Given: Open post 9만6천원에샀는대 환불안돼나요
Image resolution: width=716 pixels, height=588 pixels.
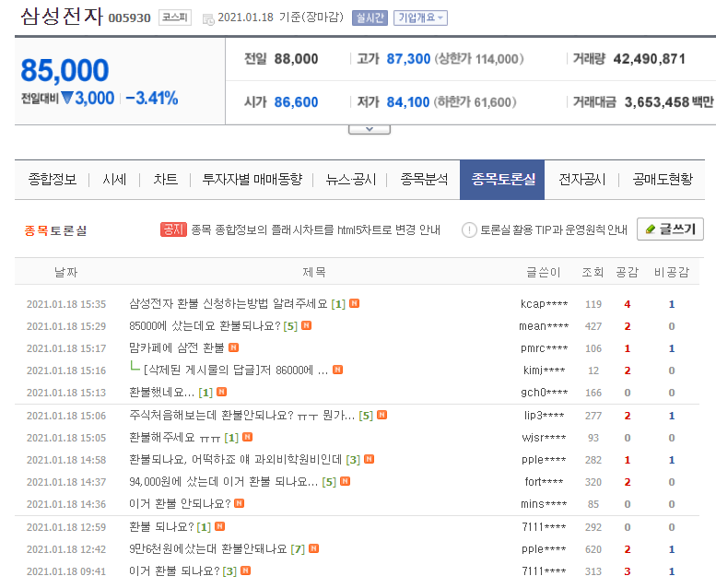Looking at the screenshot, I should click(207, 549).
